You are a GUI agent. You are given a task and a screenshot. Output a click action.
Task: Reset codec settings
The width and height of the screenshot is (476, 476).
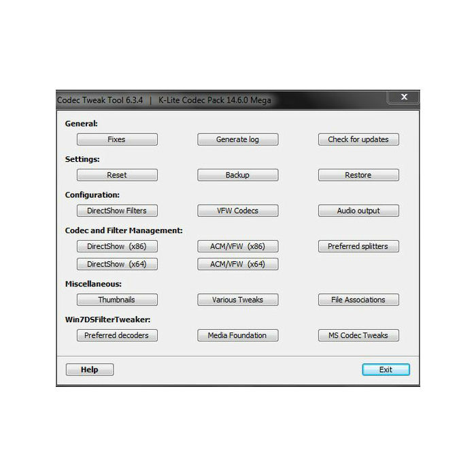point(117,175)
